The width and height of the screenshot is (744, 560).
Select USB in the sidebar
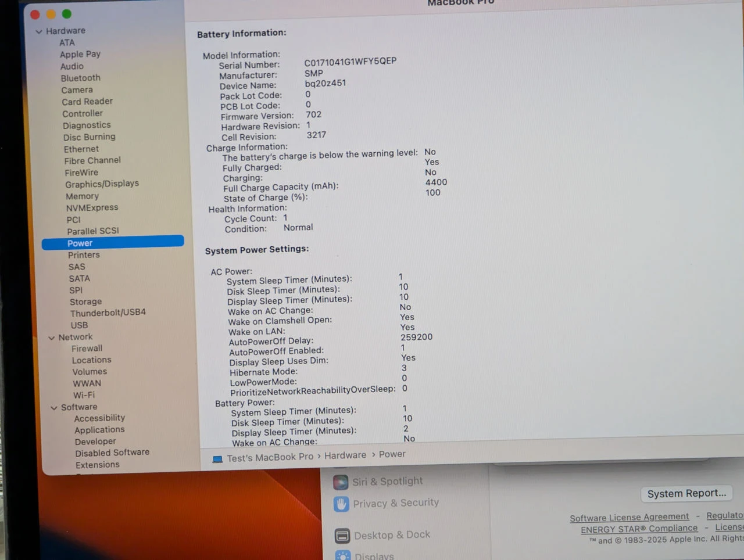[x=79, y=325]
